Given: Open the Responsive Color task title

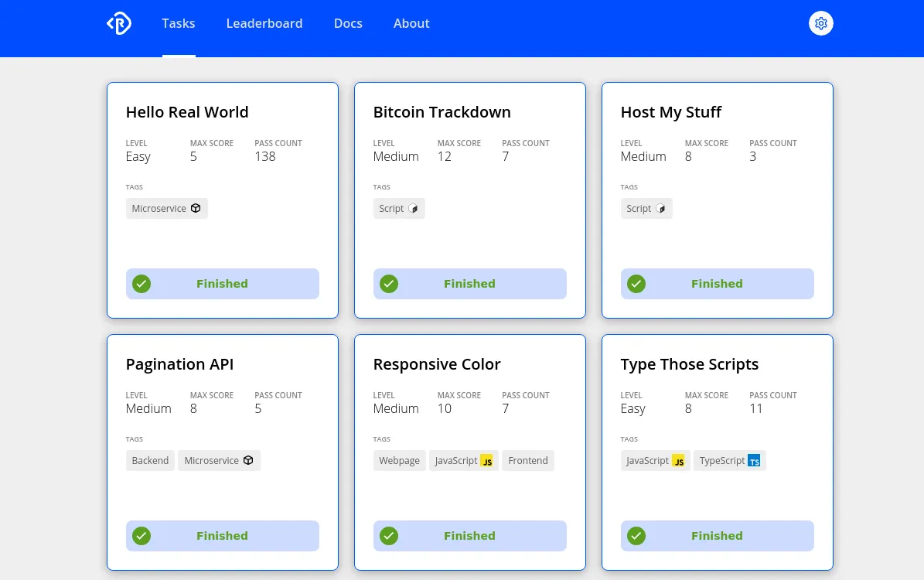Looking at the screenshot, I should [437, 364].
